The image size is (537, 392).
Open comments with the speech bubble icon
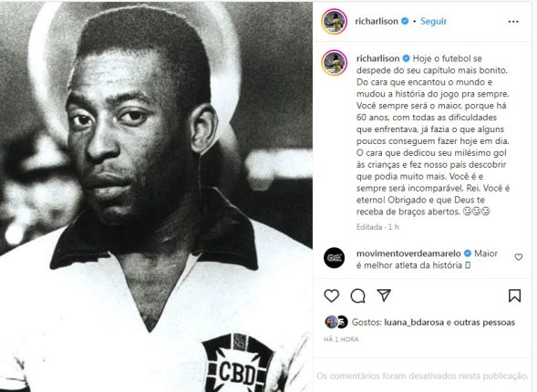[x=357, y=295]
